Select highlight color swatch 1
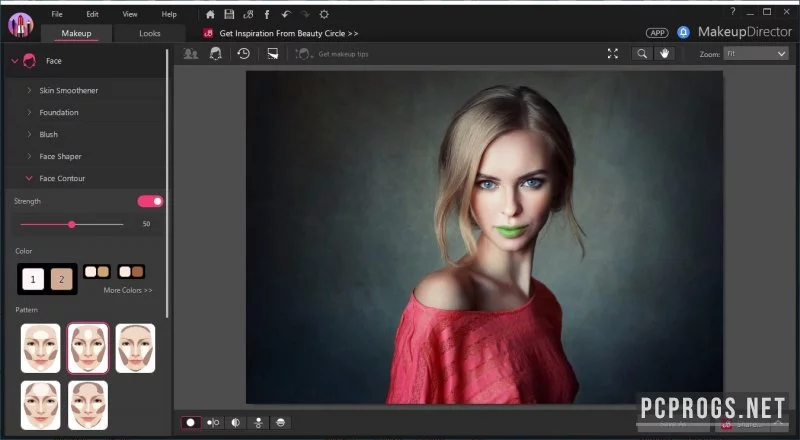 [33, 279]
